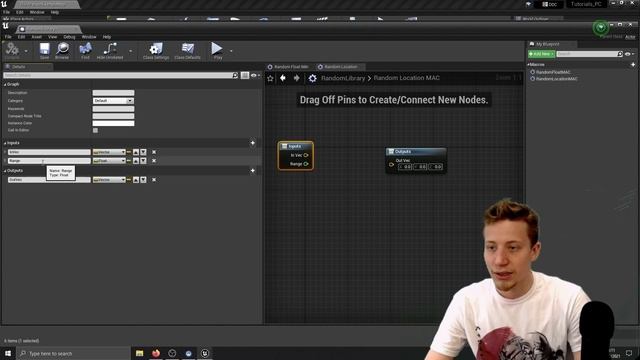Move the InVec input down
The height and width of the screenshot is (360, 640).
tap(143, 152)
